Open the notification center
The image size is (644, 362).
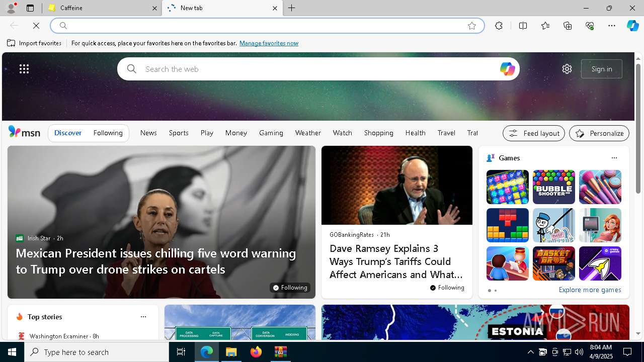[x=627, y=352]
